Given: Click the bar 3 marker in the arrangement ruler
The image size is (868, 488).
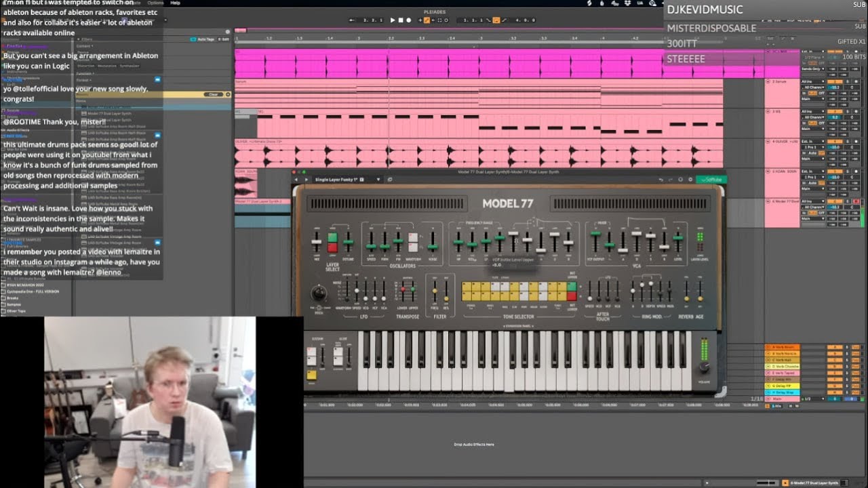Looking at the screenshot, I should pyautogui.click(x=481, y=39).
